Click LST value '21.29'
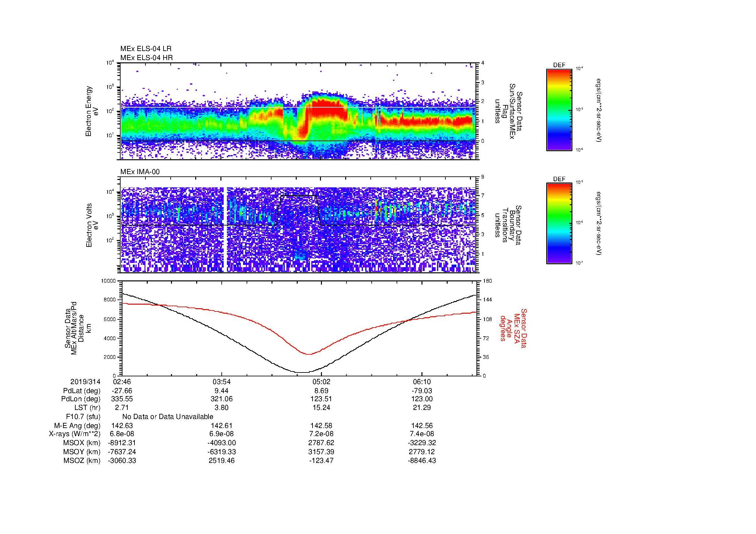 pyautogui.click(x=422, y=408)
